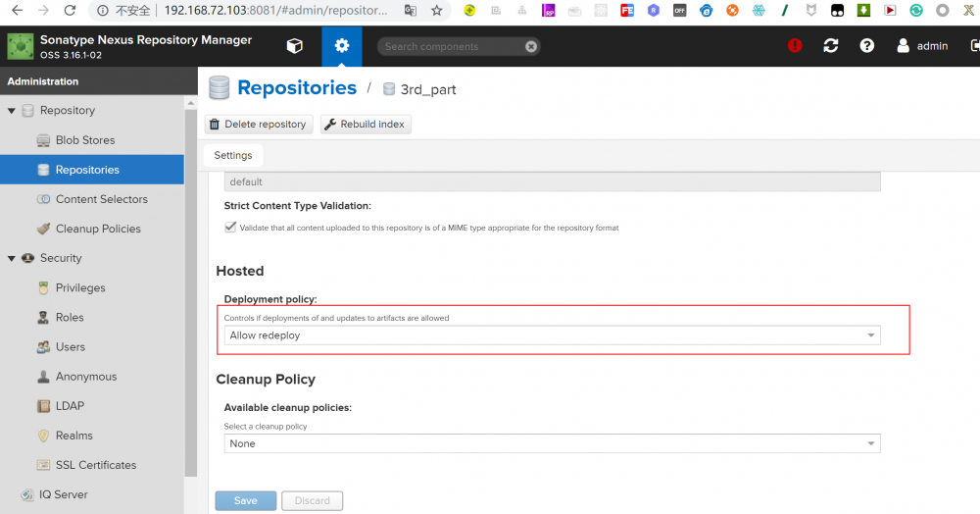Click the Administration gear icon
Screen dimensions: 980x514
(x=341, y=46)
